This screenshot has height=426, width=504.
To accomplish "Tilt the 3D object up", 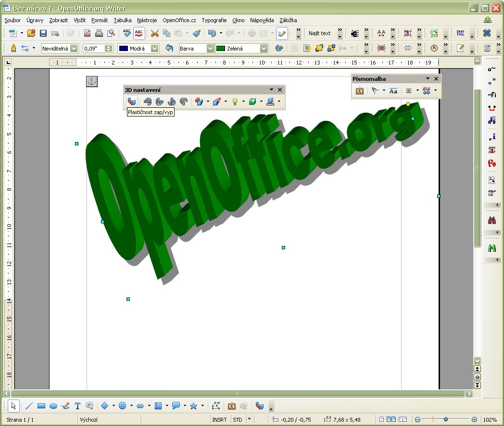I will coord(160,102).
